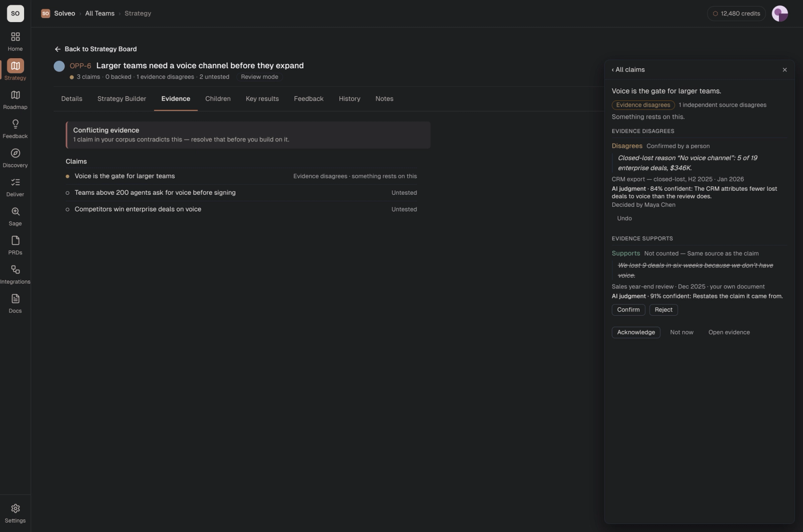Screen dimensions: 803x532
Task: Click the OPP-6 status circle
Action: click(x=59, y=66)
